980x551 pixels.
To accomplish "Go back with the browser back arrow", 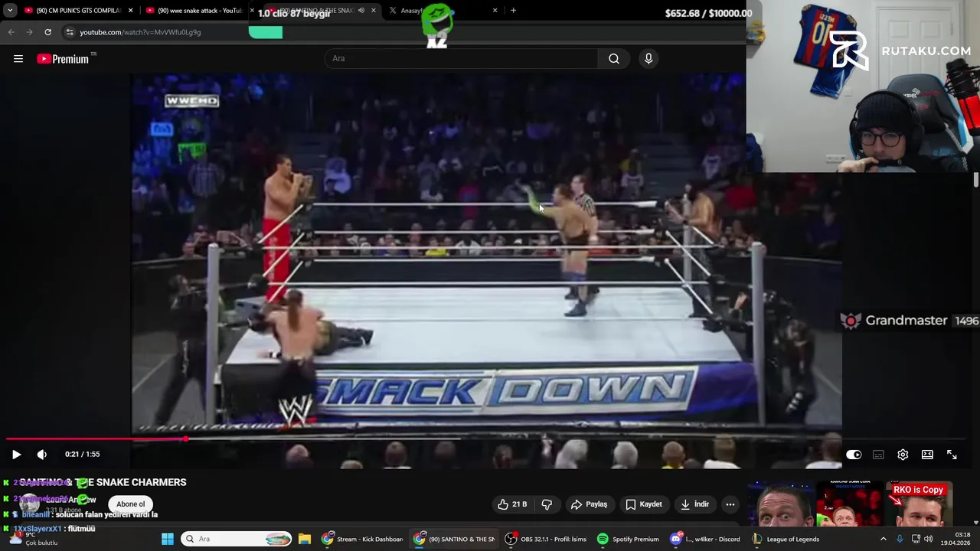I will point(11,32).
